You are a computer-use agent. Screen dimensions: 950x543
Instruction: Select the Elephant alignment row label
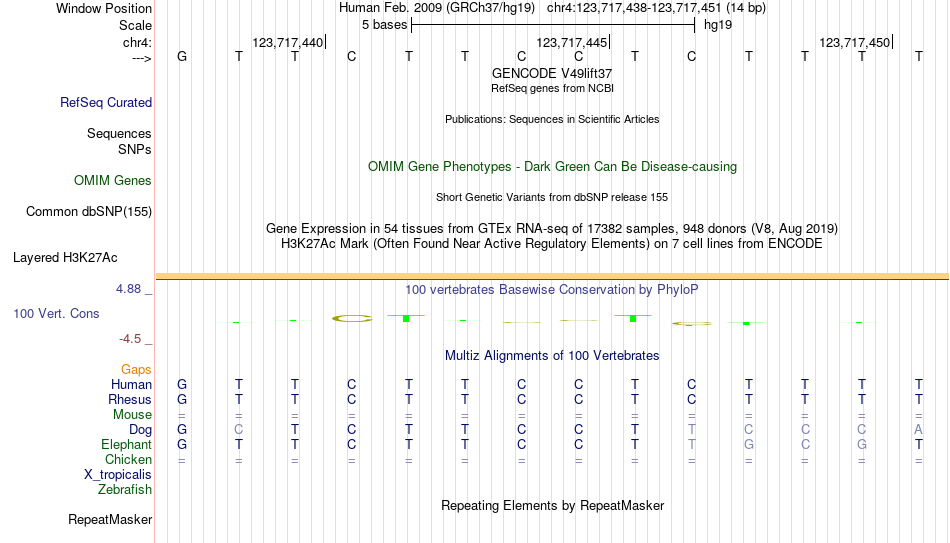(x=126, y=444)
